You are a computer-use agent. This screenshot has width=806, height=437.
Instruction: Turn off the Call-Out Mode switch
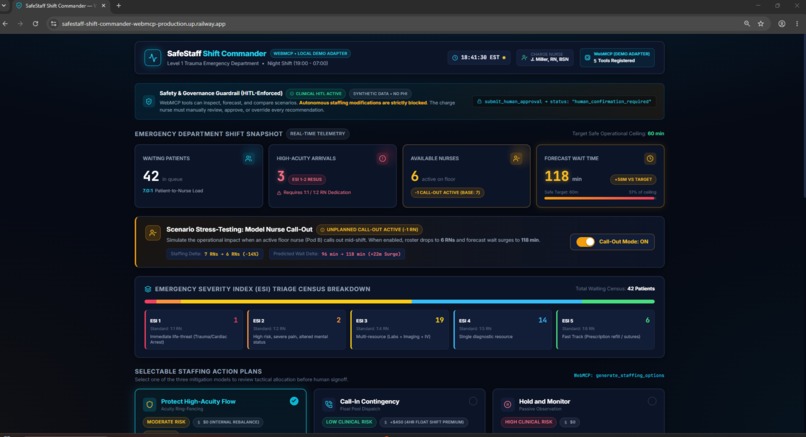pos(585,242)
